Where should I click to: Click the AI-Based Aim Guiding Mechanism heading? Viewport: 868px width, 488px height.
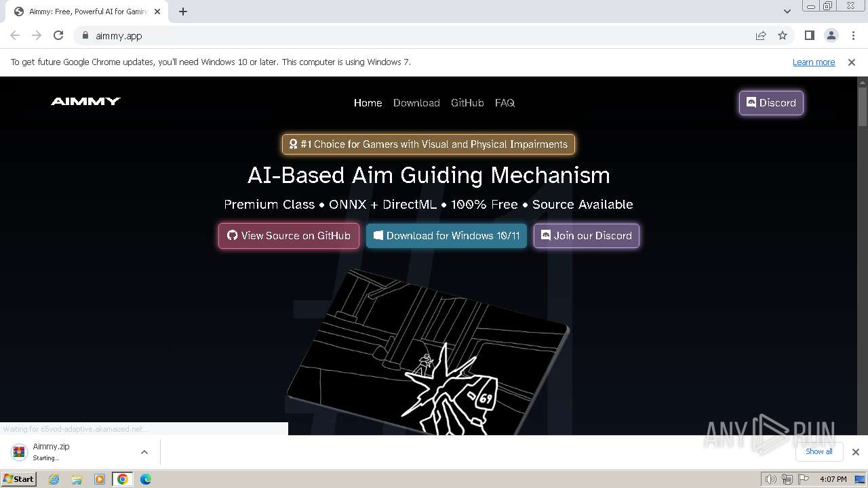tap(429, 176)
